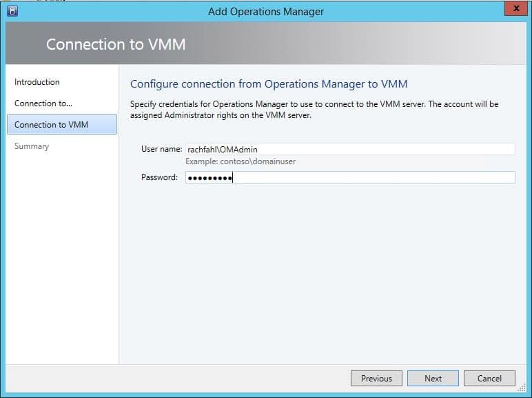Image resolution: width=532 pixels, height=398 pixels.
Task: Click the resize grip in dialog corner
Action: (522, 388)
